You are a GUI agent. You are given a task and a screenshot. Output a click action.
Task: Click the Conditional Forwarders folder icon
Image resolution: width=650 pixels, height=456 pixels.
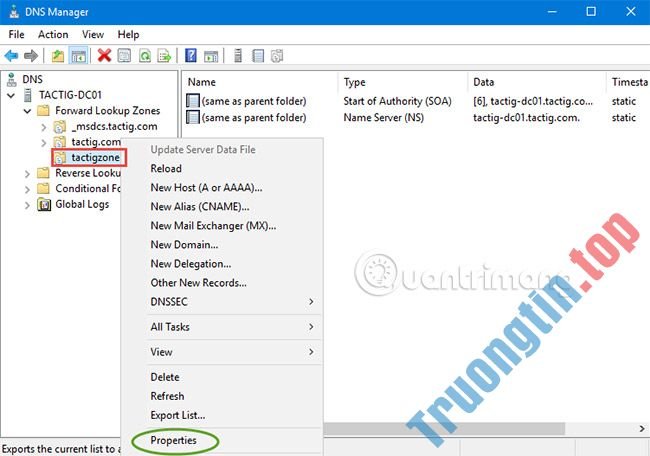coord(43,189)
